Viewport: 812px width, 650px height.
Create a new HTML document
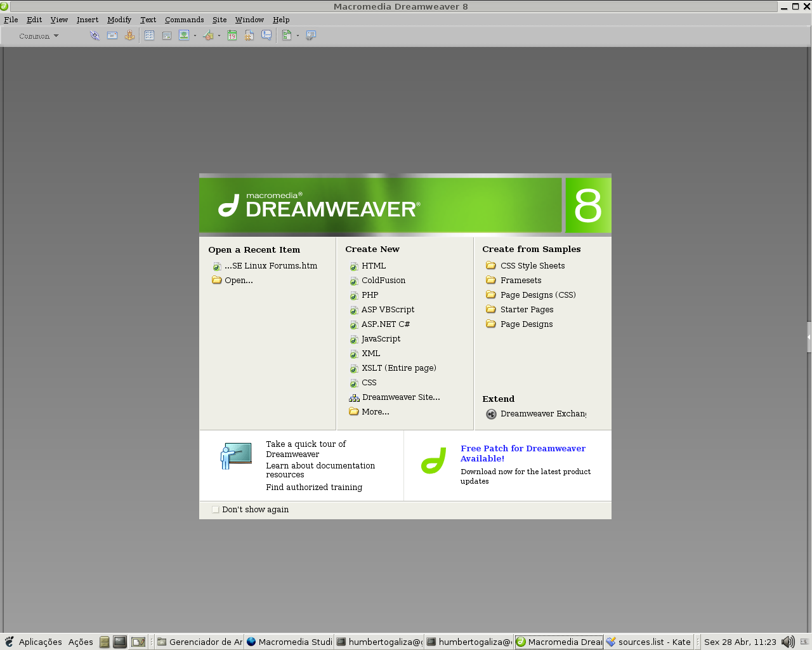point(368,266)
